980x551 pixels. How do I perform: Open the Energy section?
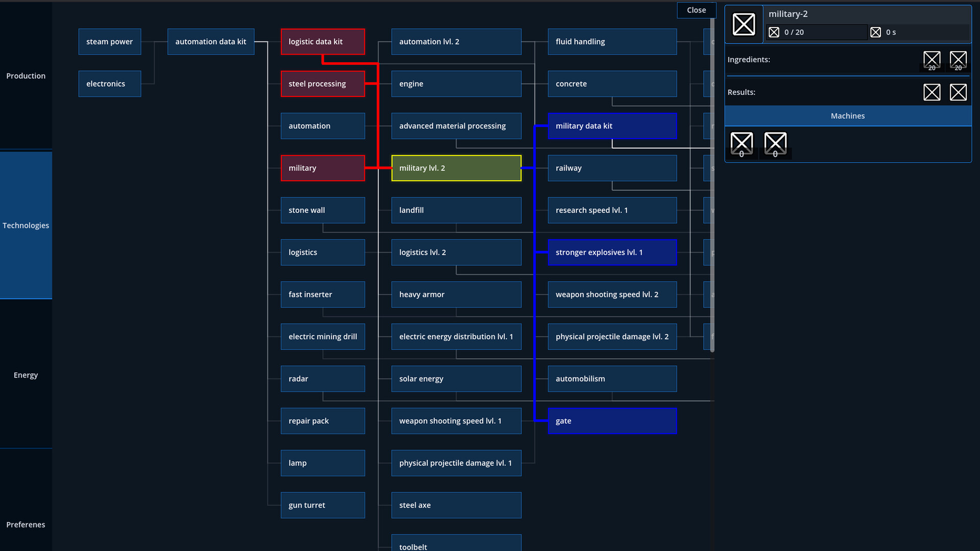click(26, 375)
